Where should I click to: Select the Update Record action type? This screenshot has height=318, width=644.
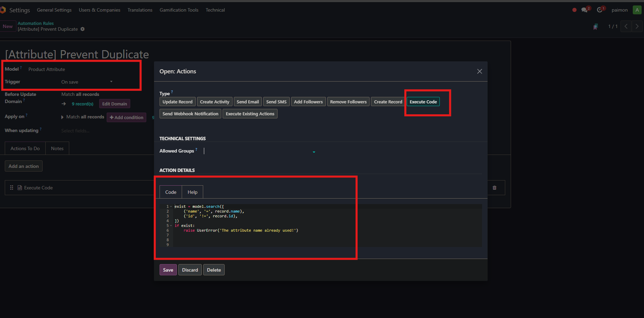[177, 102]
